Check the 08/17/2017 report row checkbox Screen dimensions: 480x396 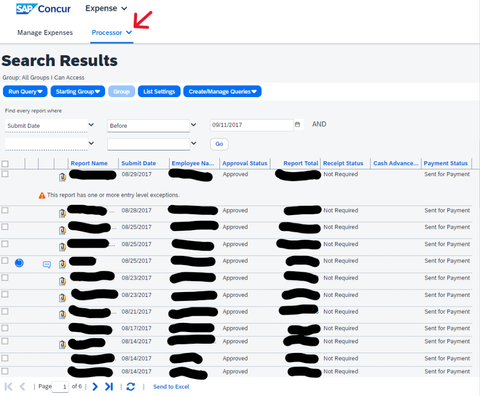click(x=5, y=328)
